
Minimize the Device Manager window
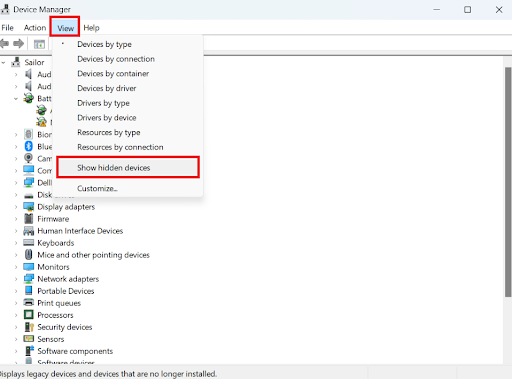tap(437, 9)
